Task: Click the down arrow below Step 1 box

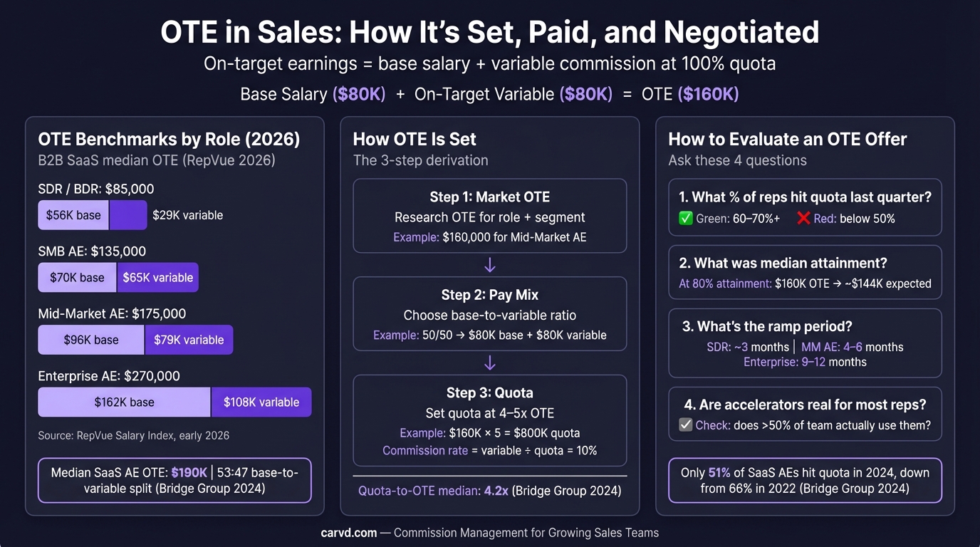Action: [490, 265]
